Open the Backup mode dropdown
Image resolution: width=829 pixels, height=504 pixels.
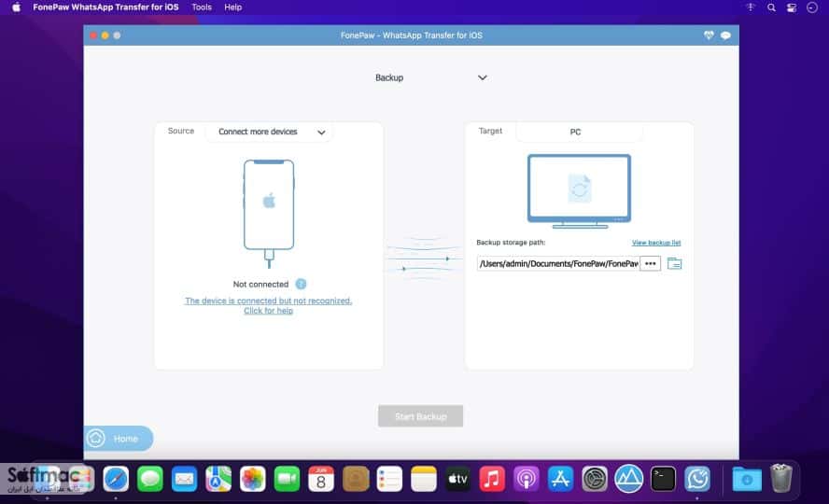430,77
